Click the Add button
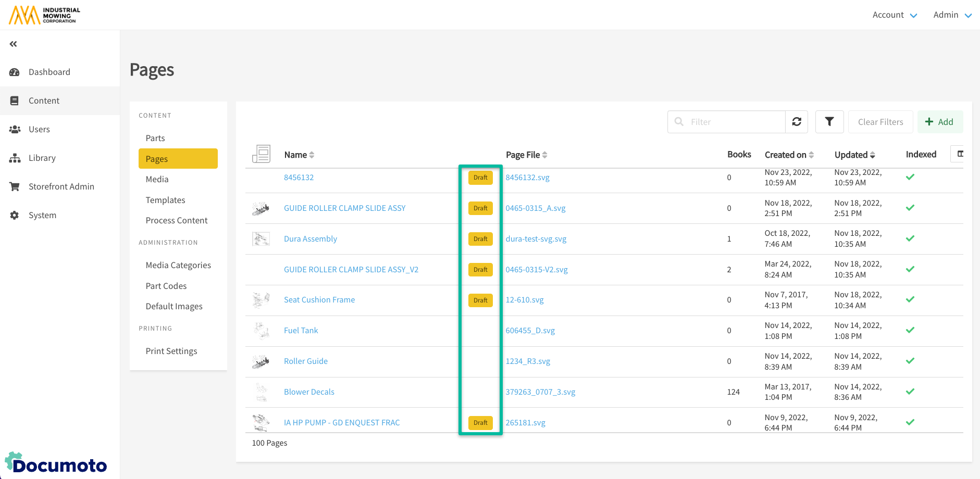Image resolution: width=980 pixels, height=479 pixels. click(x=939, y=122)
